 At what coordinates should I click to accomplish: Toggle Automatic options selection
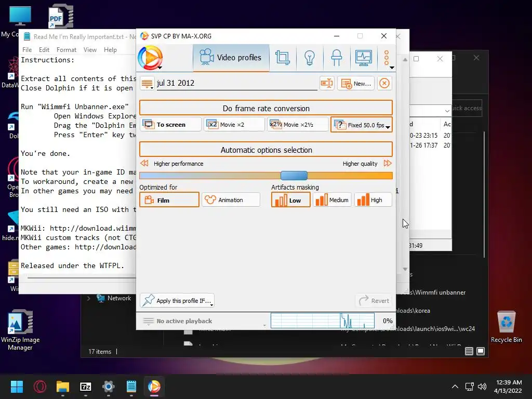(x=266, y=150)
